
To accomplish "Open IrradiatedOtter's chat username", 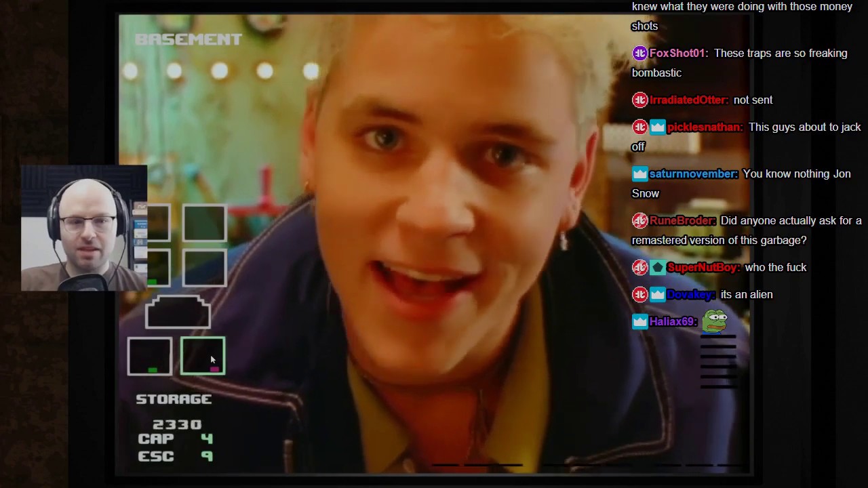I will coord(689,100).
